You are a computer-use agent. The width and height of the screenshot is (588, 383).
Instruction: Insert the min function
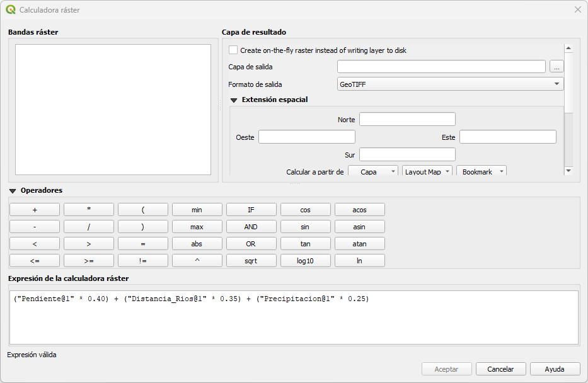point(197,210)
